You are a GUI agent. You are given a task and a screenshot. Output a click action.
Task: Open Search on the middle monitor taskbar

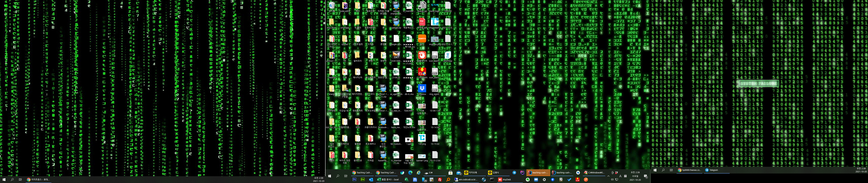coord(338,176)
